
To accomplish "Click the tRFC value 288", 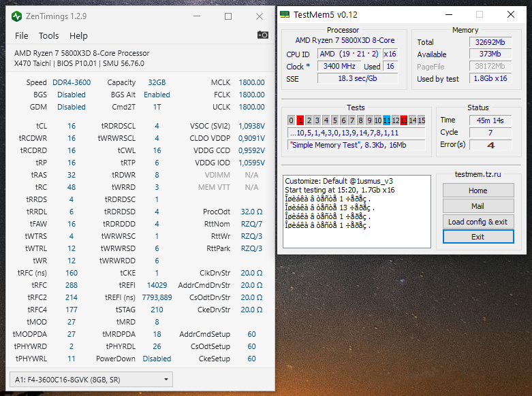I will 72,285.
